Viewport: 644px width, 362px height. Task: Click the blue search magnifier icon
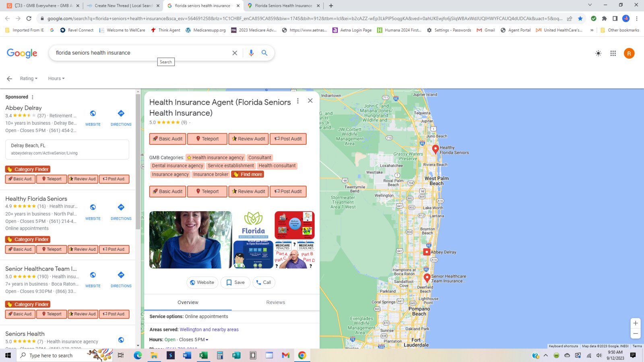click(x=264, y=53)
